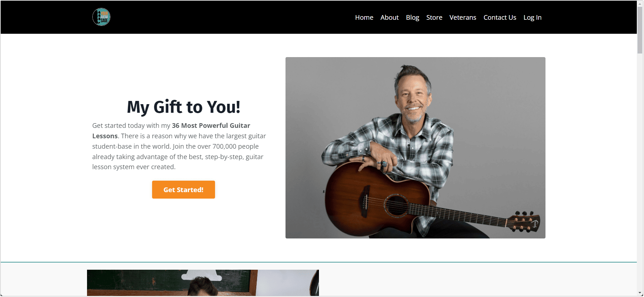Viewport: 644px width, 297px height.
Task: Click the guitarist hero photo
Action: point(415,148)
